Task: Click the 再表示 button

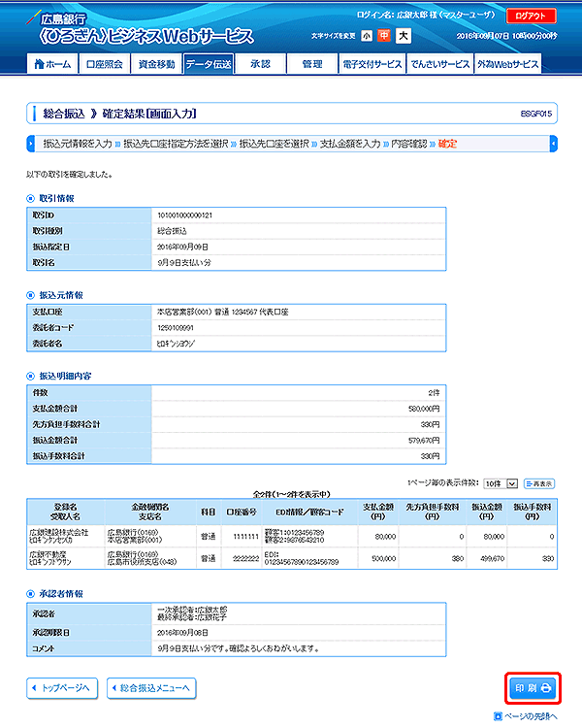Action: (x=539, y=483)
